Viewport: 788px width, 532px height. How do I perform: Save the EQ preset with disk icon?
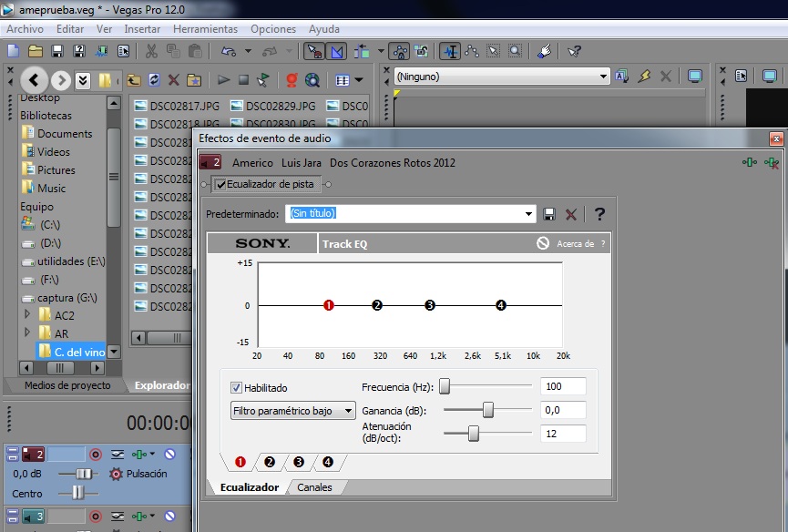tap(549, 214)
